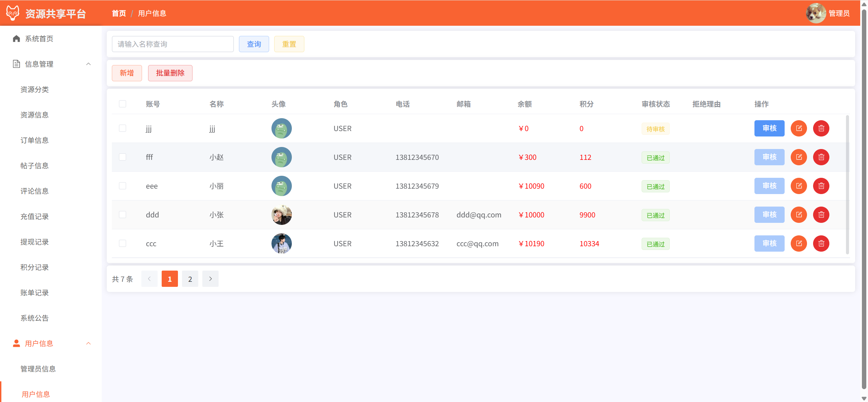The image size is (868, 402).
Task: Open the administrator avatar in the top right
Action: click(815, 13)
